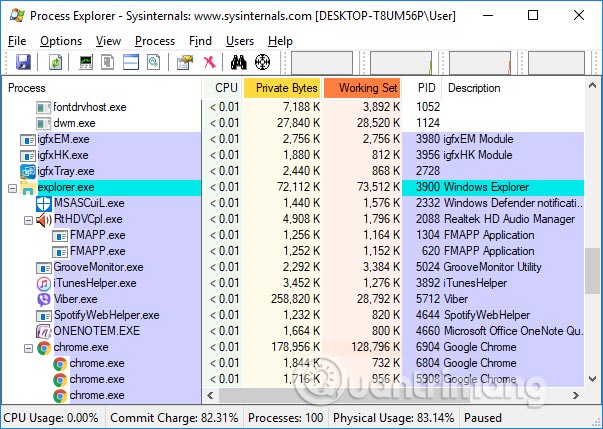This screenshot has width=603, height=429.
Task: Toggle the process tree view icon
Action: coord(108,62)
